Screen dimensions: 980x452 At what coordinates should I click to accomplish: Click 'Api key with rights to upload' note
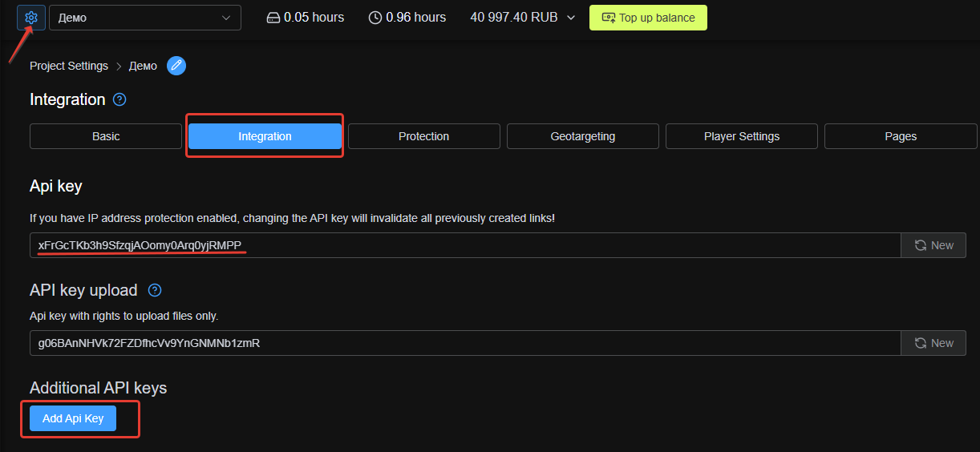pos(124,316)
